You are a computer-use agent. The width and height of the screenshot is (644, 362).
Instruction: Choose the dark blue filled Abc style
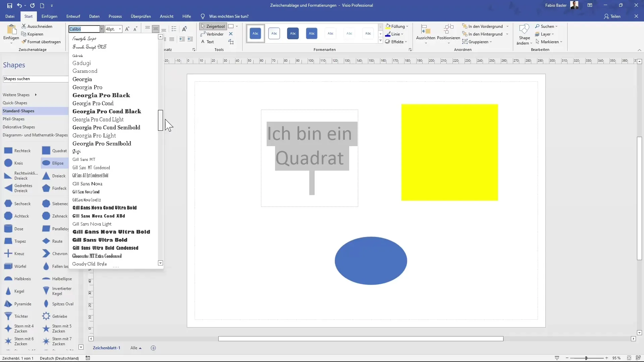293,33
